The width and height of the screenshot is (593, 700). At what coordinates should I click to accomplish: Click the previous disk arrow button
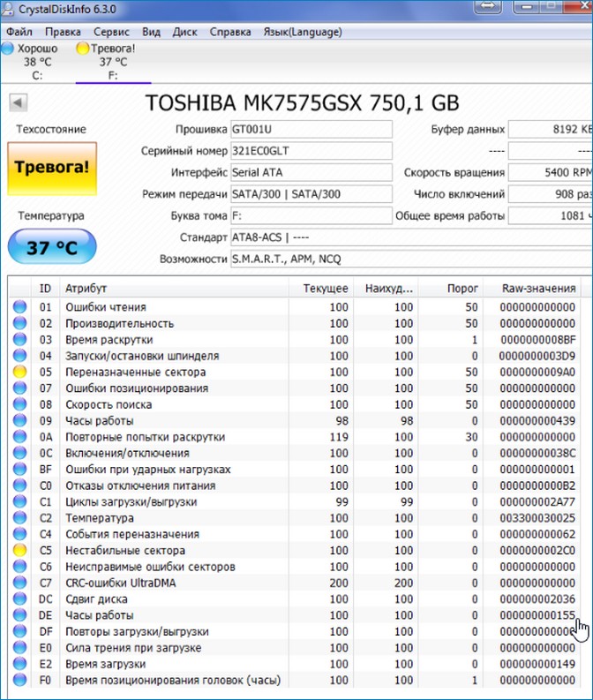click(17, 102)
